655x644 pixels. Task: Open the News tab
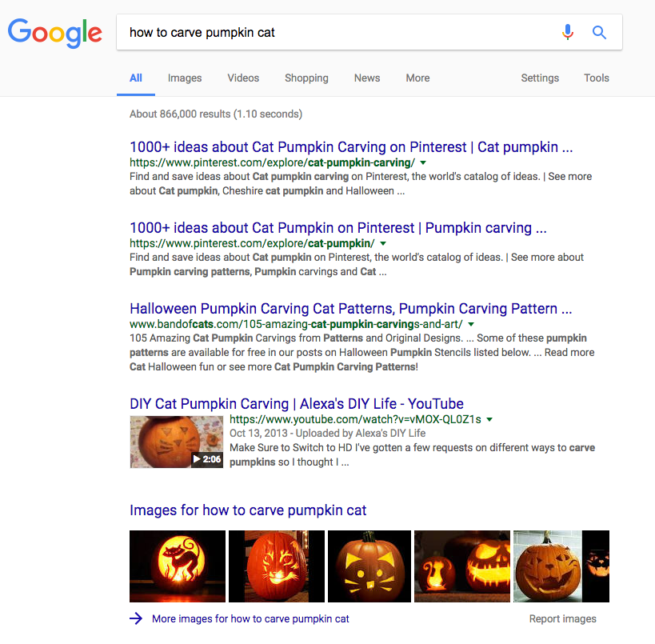coord(367,78)
